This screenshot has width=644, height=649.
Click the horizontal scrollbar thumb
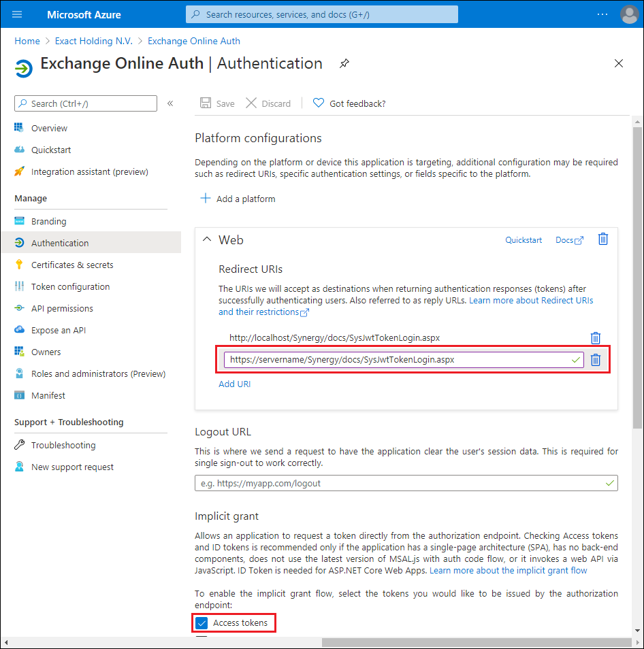[477, 642]
